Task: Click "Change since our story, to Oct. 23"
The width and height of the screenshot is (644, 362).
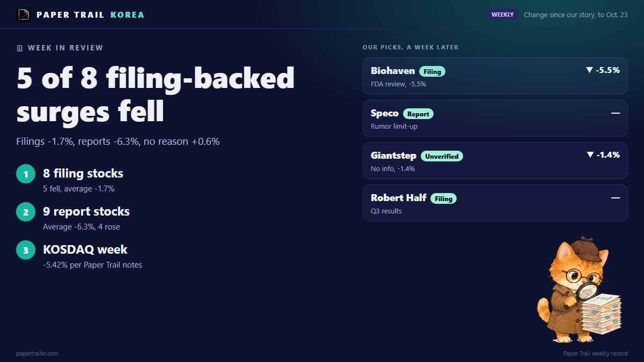Action: (576, 15)
